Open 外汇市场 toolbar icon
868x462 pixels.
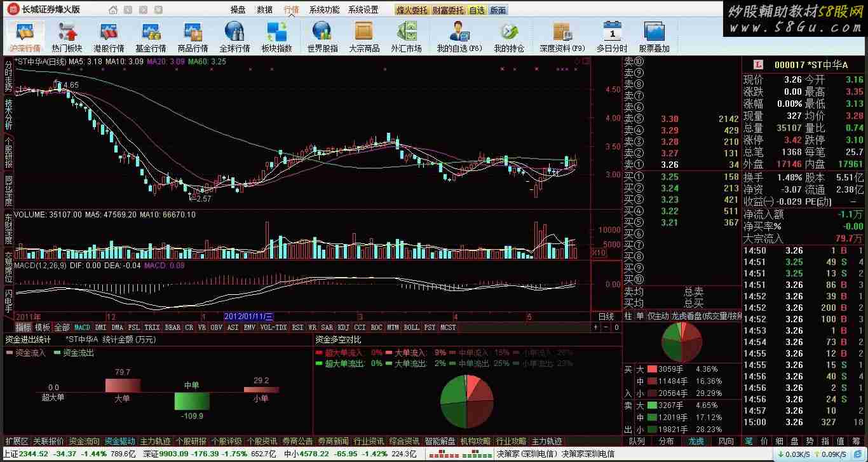[x=406, y=37]
